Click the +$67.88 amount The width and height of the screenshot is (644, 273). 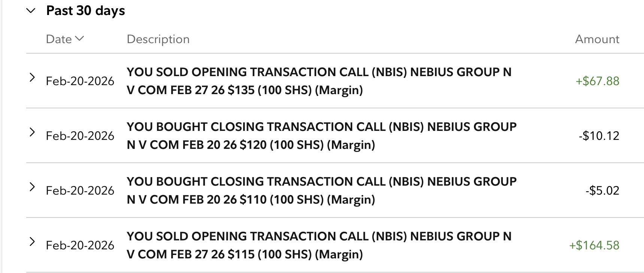pos(597,81)
